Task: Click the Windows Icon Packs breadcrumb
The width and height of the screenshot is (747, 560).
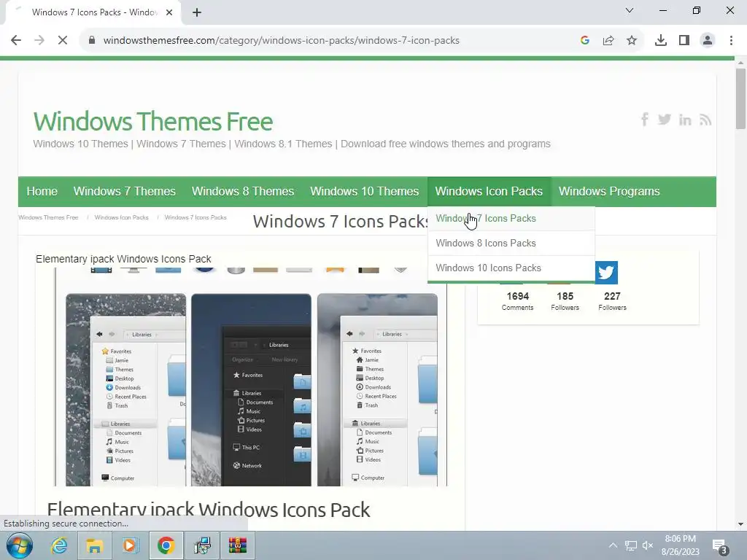Action: tap(122, 217)
